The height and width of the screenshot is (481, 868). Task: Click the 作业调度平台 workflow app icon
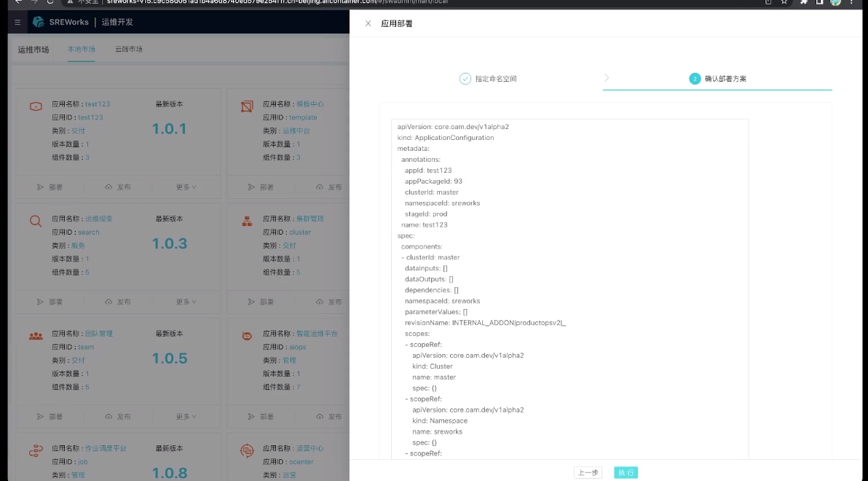click(36, 451)
